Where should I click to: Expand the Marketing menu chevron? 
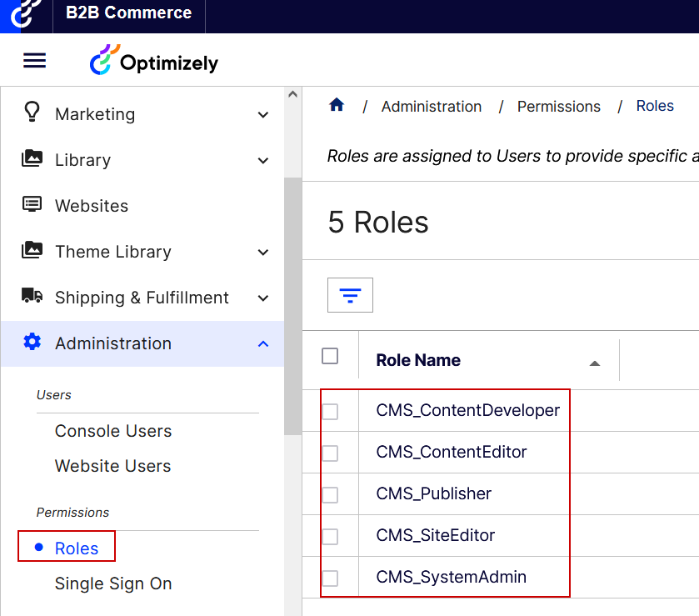(x=263, y=114)
